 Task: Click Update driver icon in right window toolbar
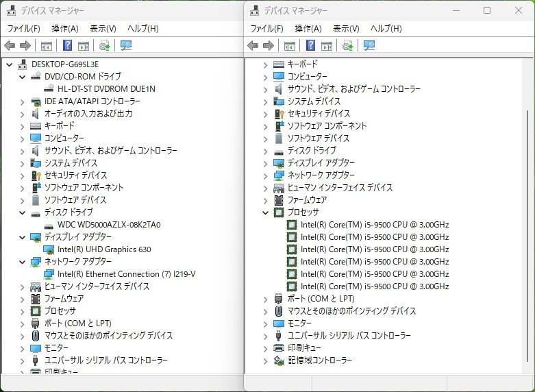[347, 45]
